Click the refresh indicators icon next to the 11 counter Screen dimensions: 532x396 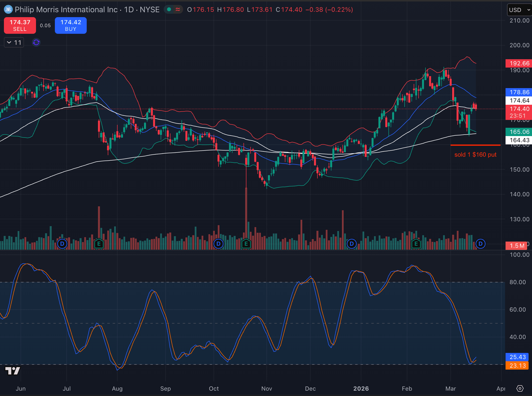coord(36,42)
